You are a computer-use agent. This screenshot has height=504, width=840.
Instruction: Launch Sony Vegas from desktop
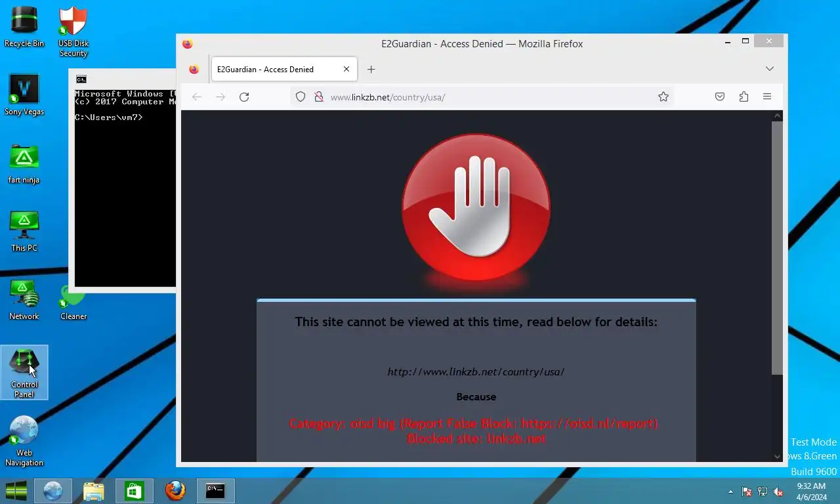(24, 95)
